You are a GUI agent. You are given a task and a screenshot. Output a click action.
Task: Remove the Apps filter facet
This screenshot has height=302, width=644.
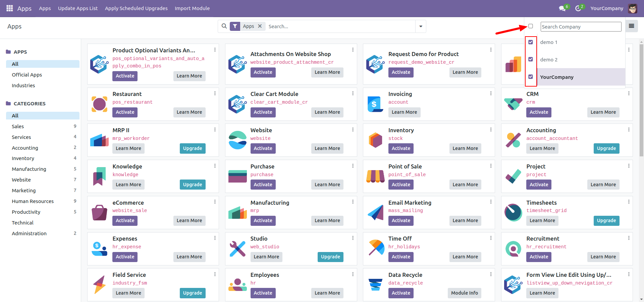[x=260, y=26]
